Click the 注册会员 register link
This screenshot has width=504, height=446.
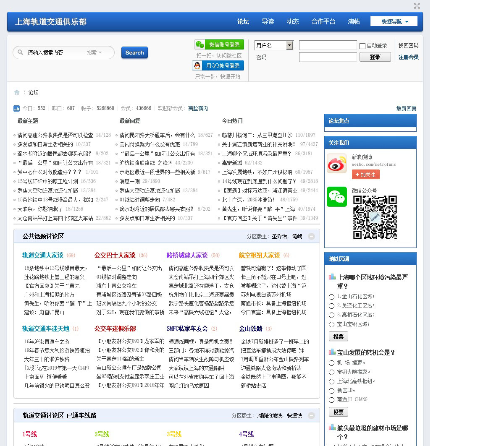(x=408, y=57)
